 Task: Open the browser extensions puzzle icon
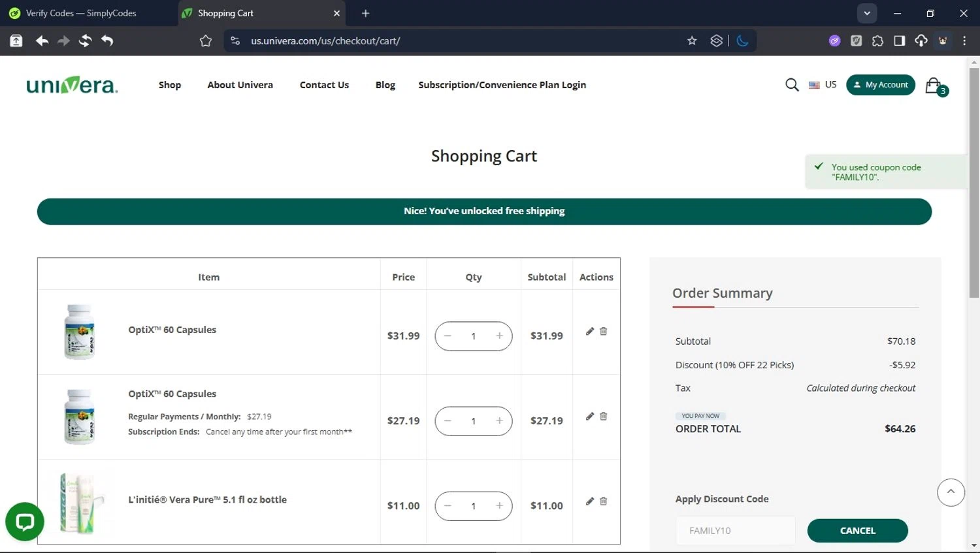(x=877, y=40)
